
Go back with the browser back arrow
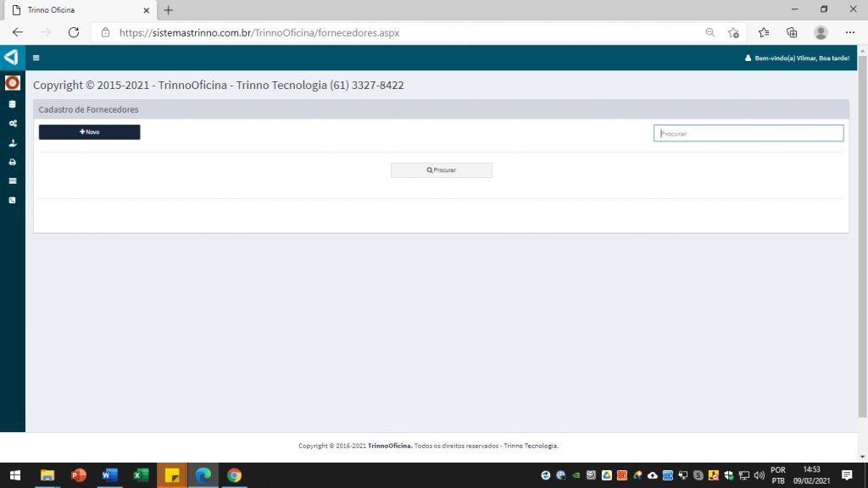pyautogui.click(x=18, y=33)
